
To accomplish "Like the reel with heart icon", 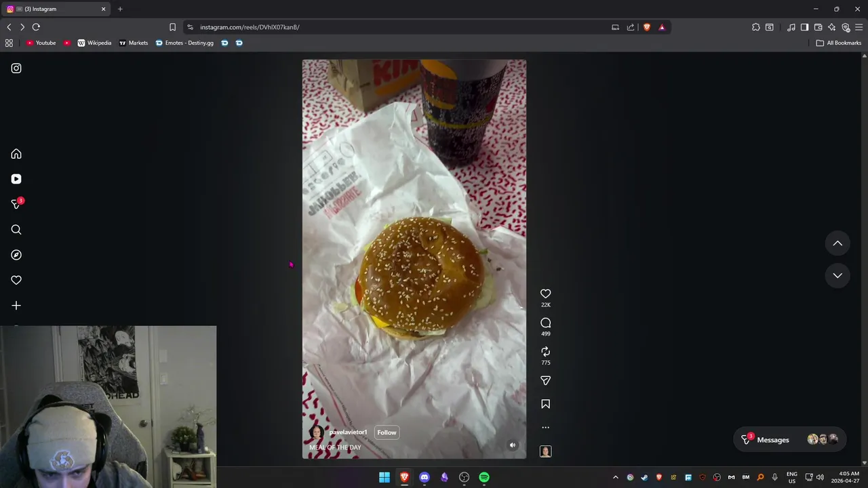I will point(546,293).
